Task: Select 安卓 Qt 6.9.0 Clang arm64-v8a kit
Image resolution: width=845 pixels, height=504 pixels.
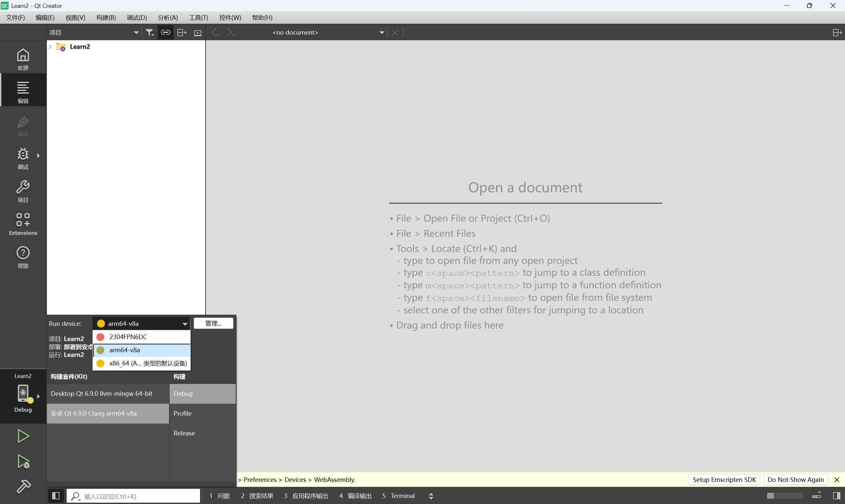Action: (108, 413)
